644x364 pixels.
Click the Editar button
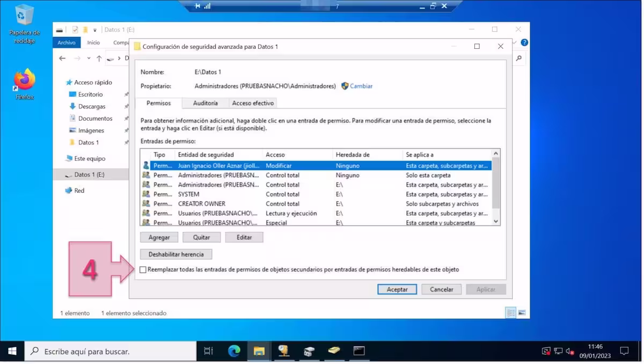(x=244, y=237)
